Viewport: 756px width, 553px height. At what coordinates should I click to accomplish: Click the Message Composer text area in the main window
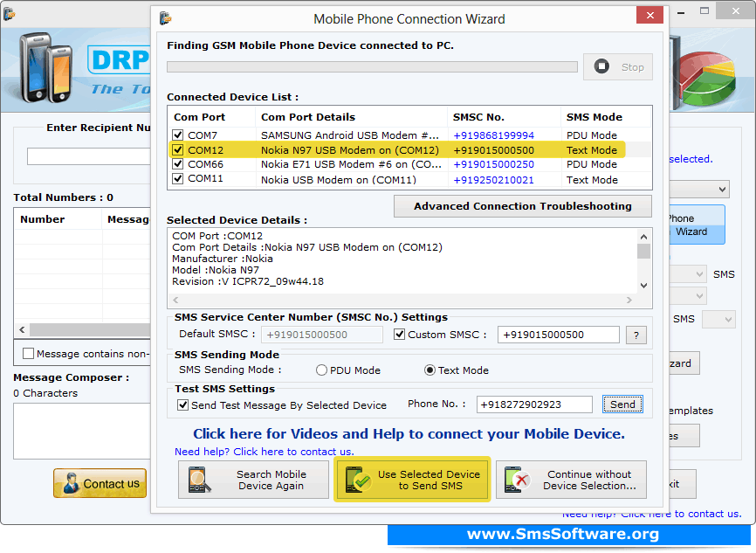(x=82, y=431)
